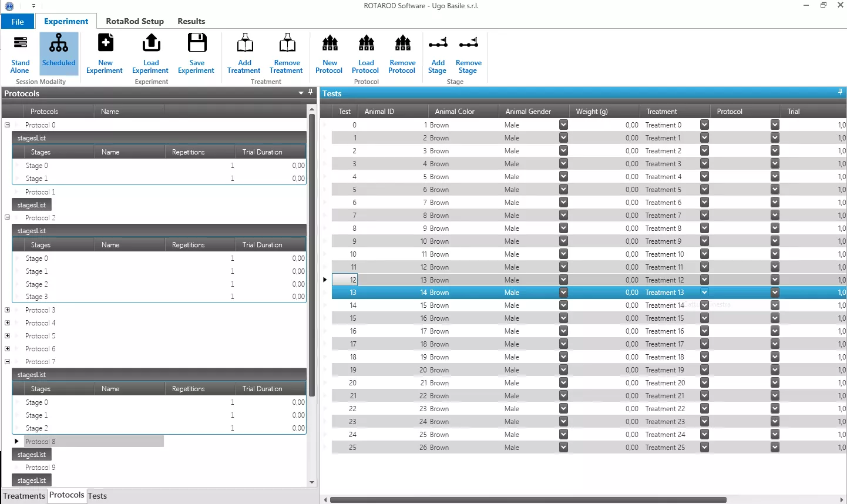Click New Protocol in the ribbon
The image size is (847, 504).
click(329, 53)
